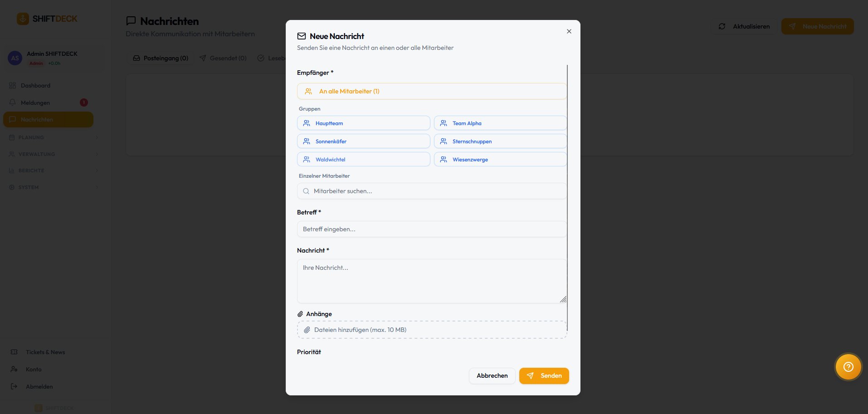Switch to the Posteingang tab
The width and height of the screenshot is (868, 414).
pos(161,58)
